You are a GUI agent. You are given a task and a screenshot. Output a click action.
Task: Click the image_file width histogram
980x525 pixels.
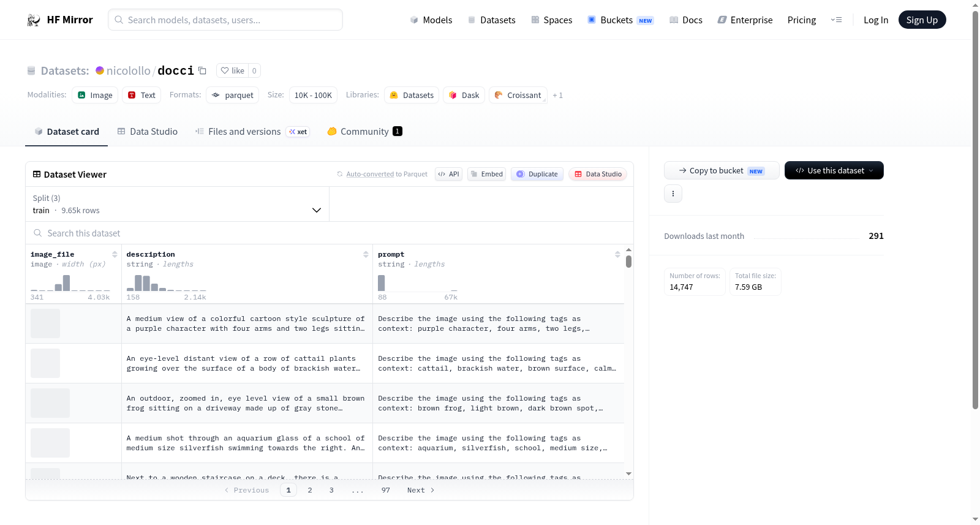click(70, 282)
